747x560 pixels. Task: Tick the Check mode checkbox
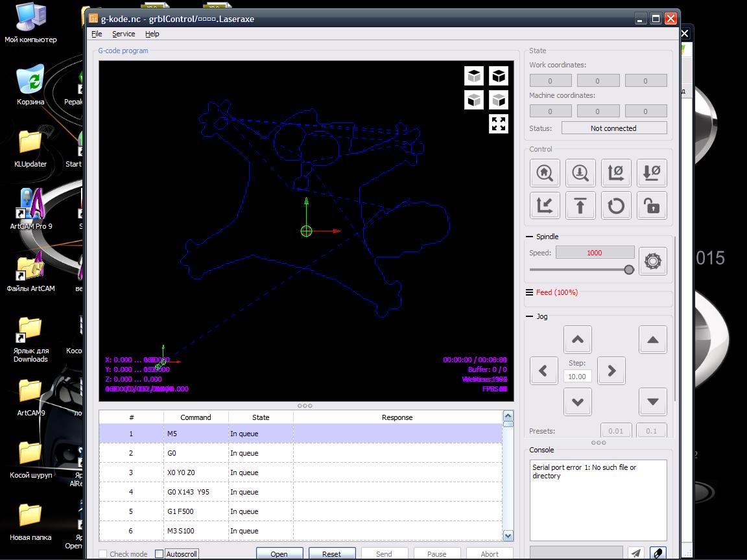(103, 554)
